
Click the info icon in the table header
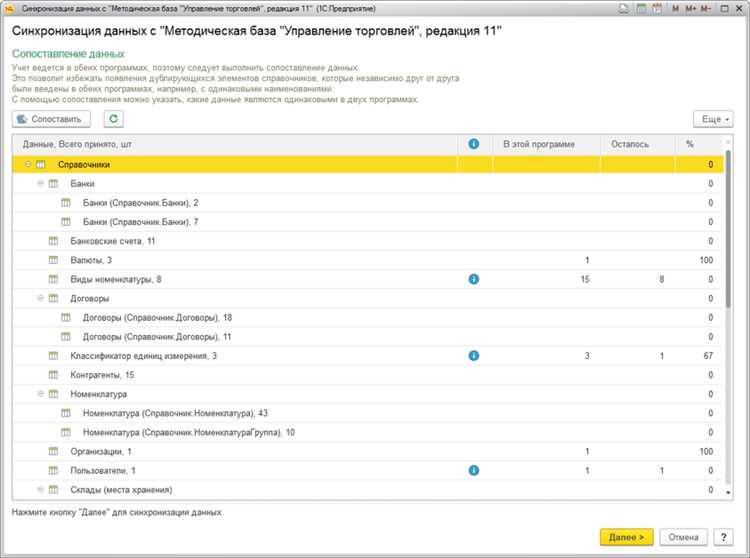click(474, 144)
